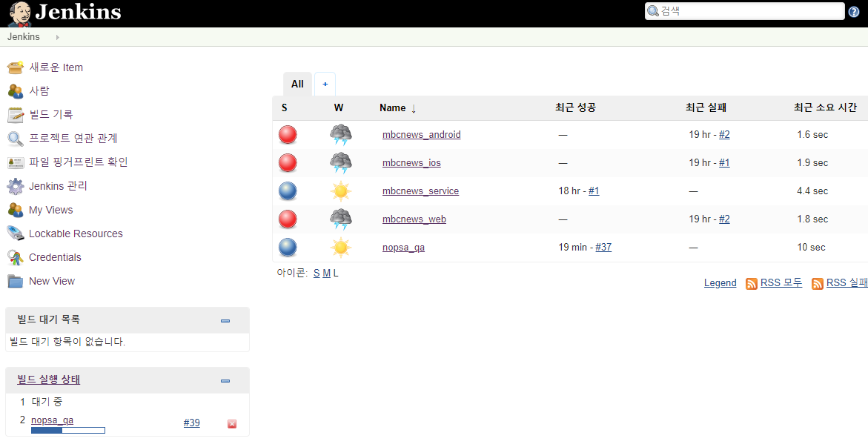This screenshot has height=447, width=868.
Task: Focus the 검색 search input field
Action: [744, 11]
